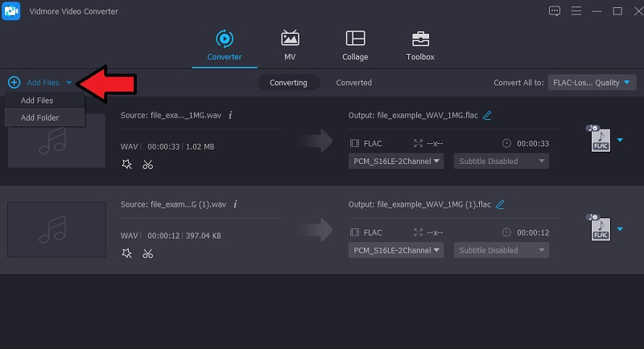Switch to the Converting view

tap(288, 83)
